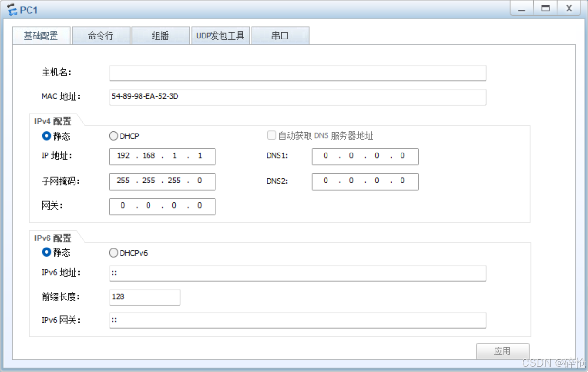Click the IPv4 配置 group label
The width and height of the screenshot is (588, 372).
click(x=53, y=121)
